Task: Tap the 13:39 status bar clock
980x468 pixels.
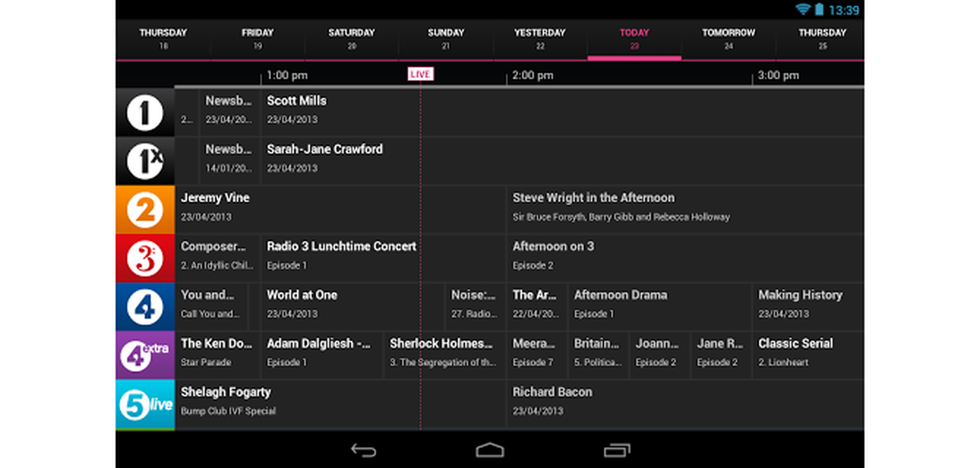Action: [844, 10]
